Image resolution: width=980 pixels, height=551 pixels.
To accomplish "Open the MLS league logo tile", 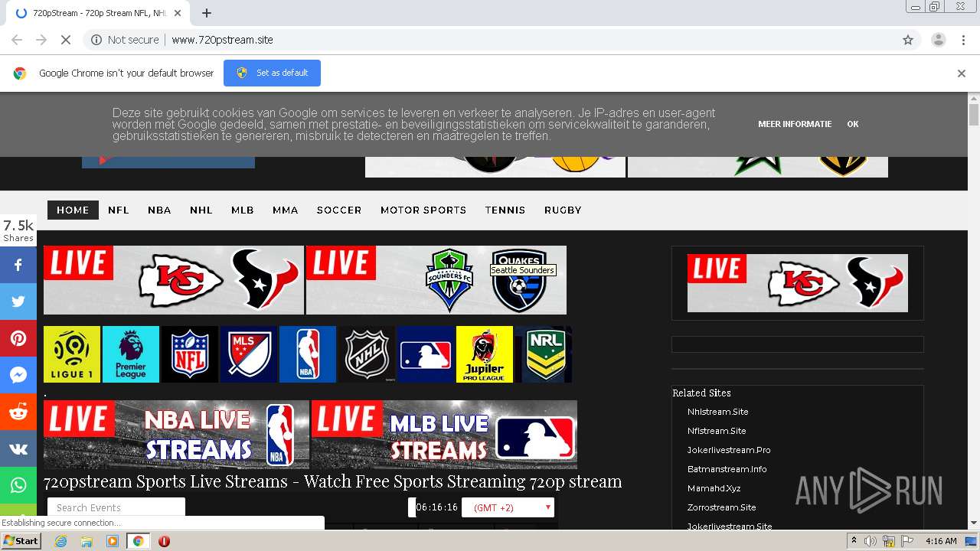I will [249, 354].
